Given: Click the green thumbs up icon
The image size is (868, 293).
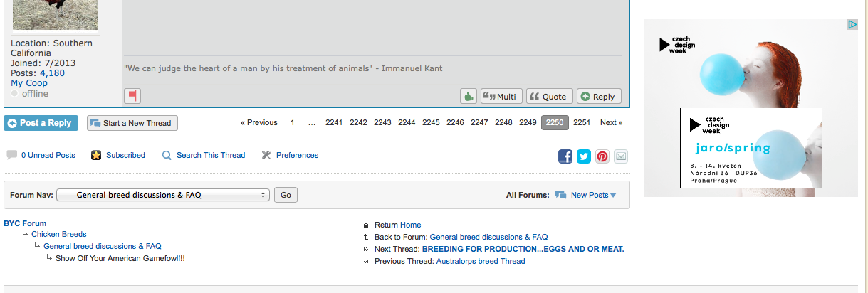Looking at the screenshot, I should pyautogui.click(x=469, y=96).
